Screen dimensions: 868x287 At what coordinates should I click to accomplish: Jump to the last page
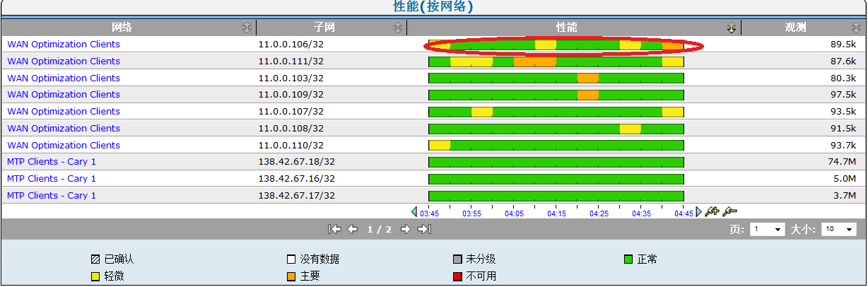pos(424,229)
